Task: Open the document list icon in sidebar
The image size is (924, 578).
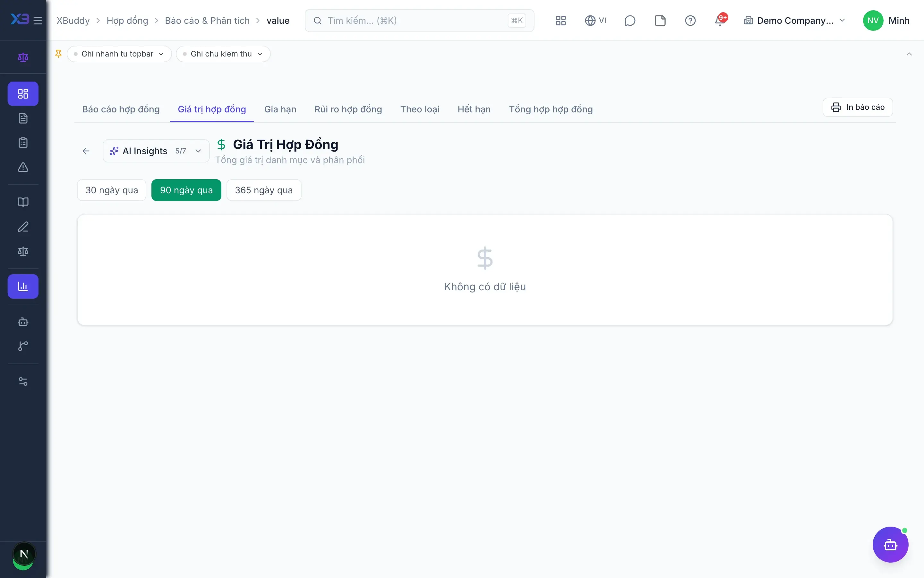Action: point(23,118)
